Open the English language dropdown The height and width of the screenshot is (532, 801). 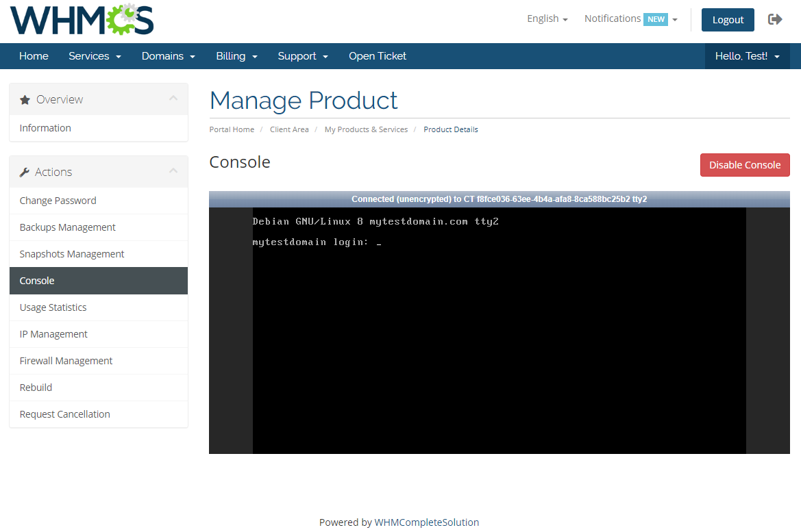(x=547, y=18)
